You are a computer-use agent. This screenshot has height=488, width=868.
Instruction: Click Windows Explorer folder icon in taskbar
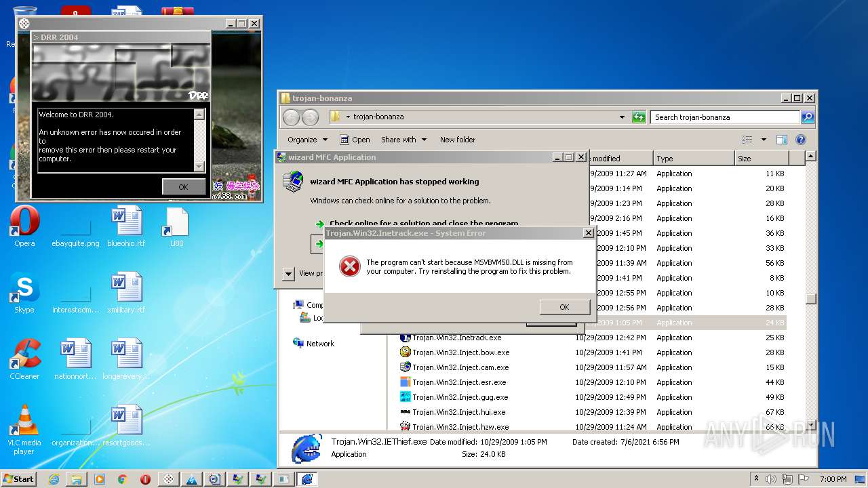click(77, 479)
